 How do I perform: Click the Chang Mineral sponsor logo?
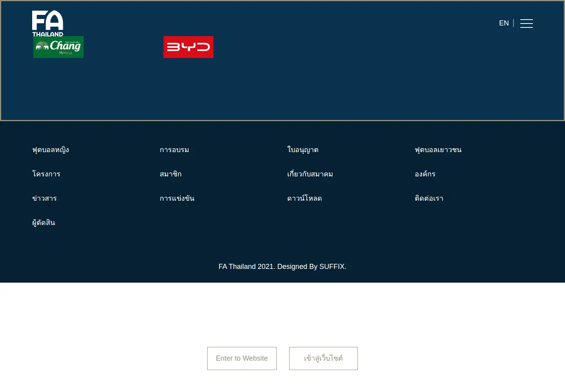point(58,47)
